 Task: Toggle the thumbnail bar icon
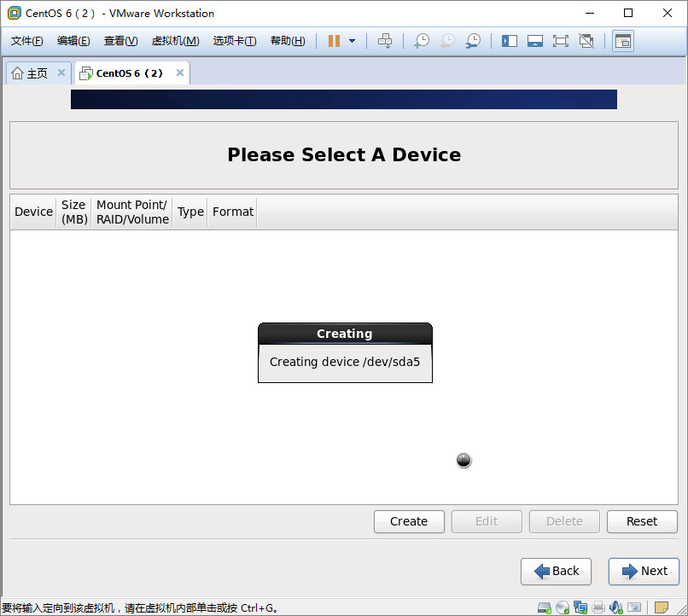[535, 41]
